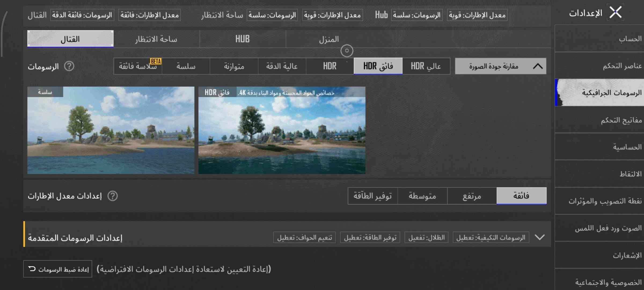The width and height of the screenshot is (644, 290).
Task: Select عالية الدقة graphics quality
Action: pyautogui.click(x=282, y=66)
